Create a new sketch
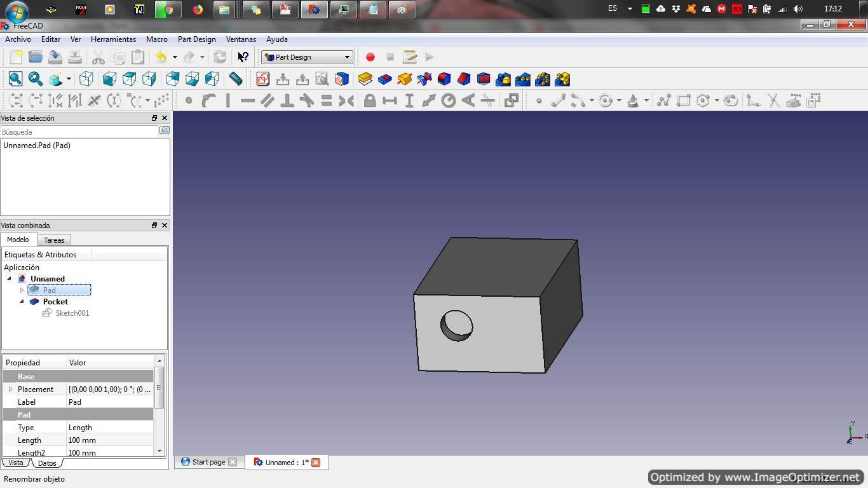Screen dimensions: 868x488 coord(262,79)
